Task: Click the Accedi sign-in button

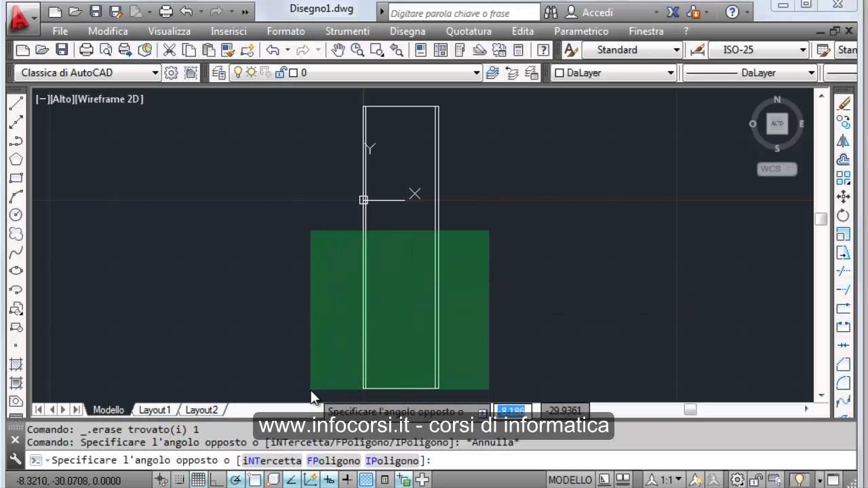Action: click(x=590, y=12)
